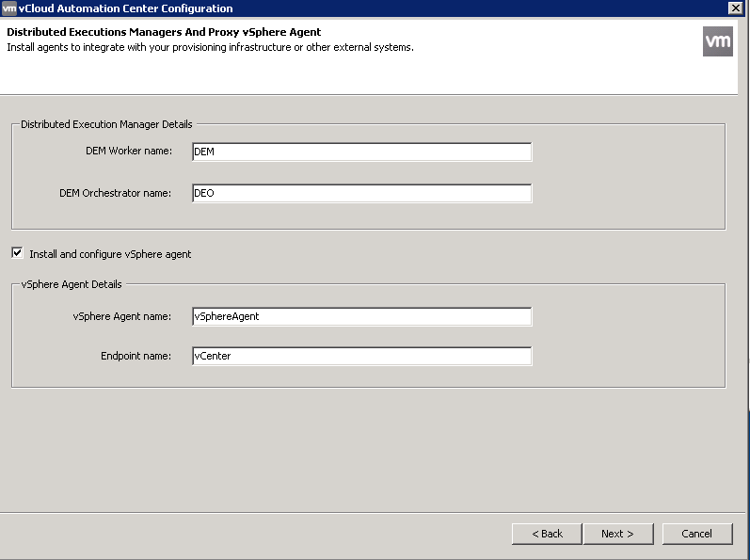Click the 'Install and configure vSphere agent' label text
Screen dimensions: 750x560
tap(110, 254)
